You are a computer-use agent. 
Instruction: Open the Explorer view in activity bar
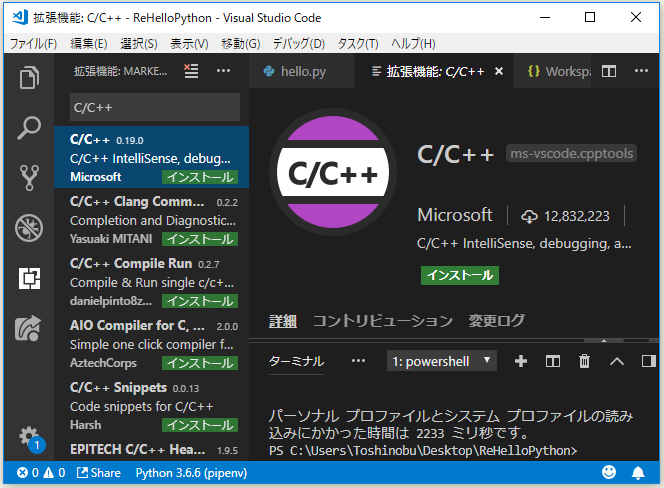click(x=29, y=77)
